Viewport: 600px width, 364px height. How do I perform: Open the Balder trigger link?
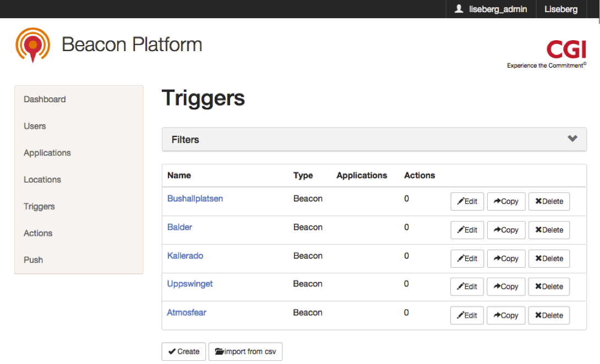coord(180,227)
